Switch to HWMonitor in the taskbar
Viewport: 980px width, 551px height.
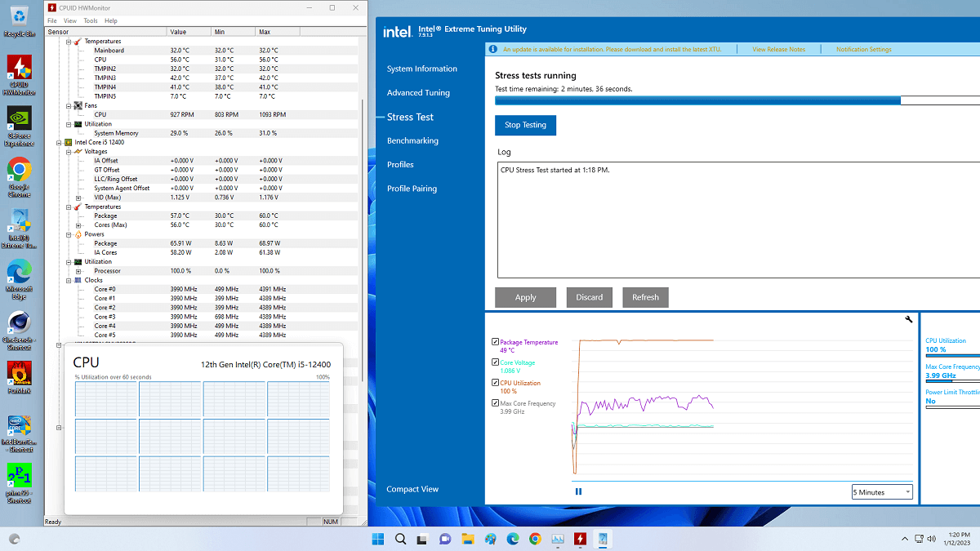[580, 539]
